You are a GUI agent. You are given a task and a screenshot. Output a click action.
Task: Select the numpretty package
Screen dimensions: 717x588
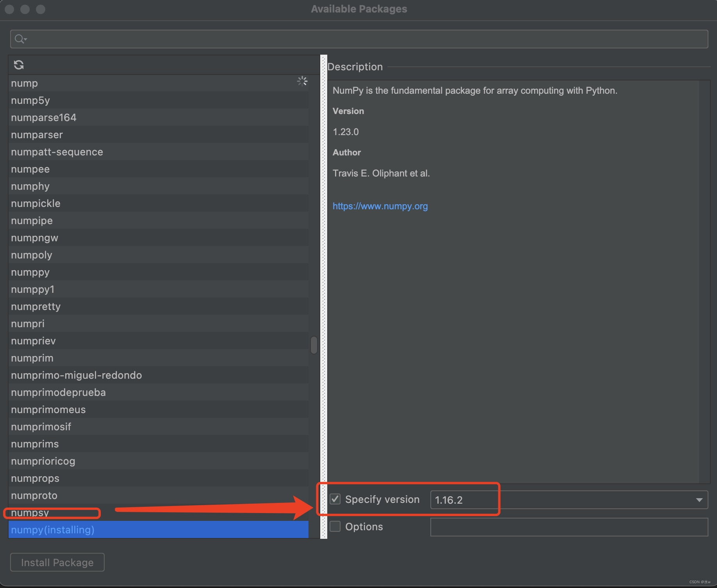[x=158, y=306]
